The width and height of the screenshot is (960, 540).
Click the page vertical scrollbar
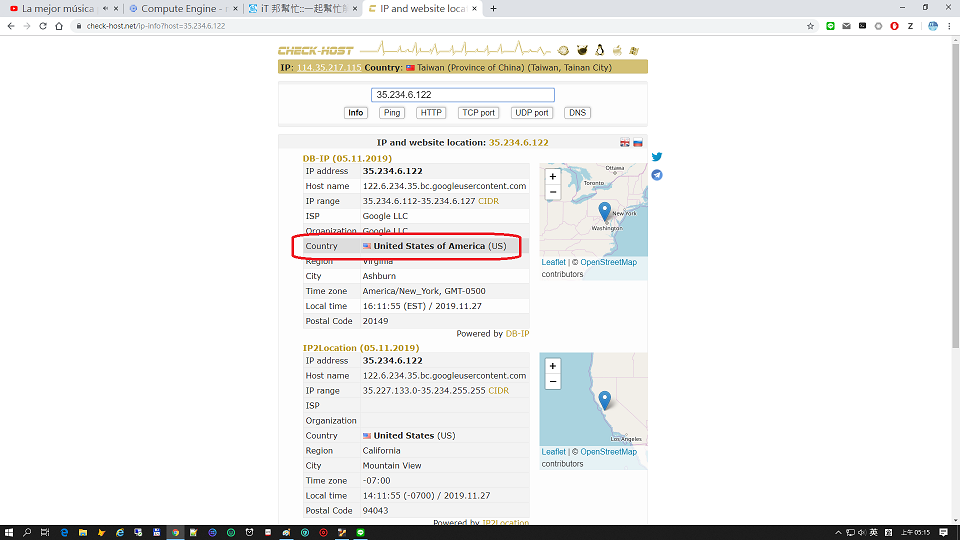(x=955, y=196)
